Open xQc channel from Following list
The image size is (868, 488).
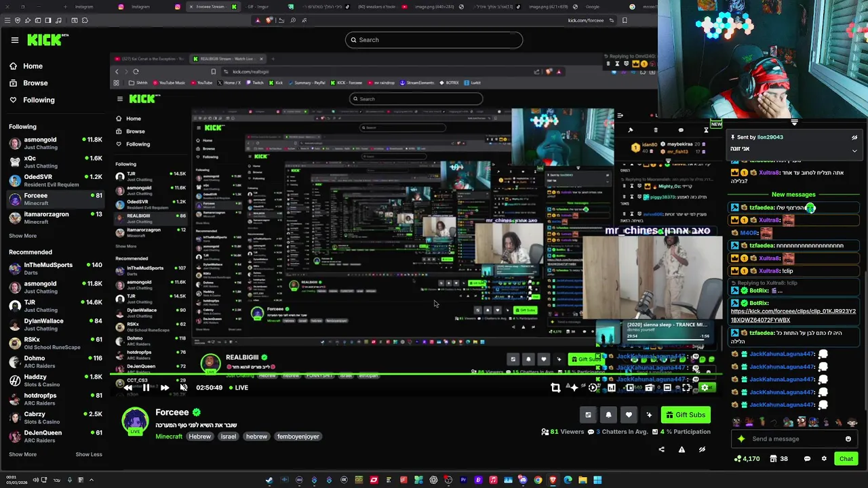point(54,161)
